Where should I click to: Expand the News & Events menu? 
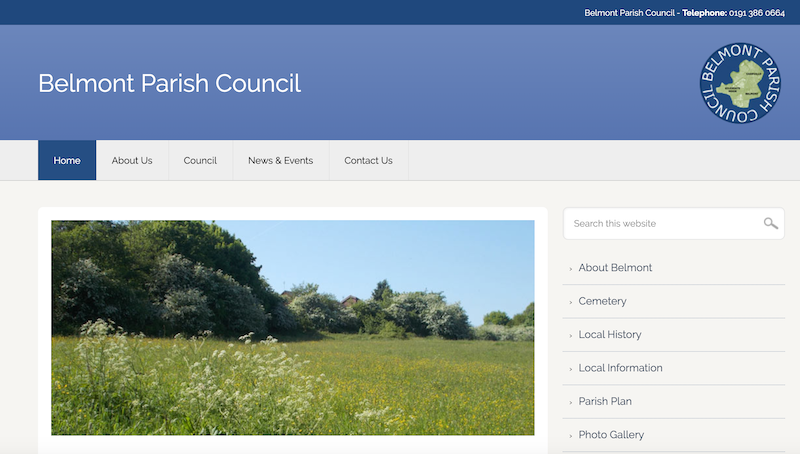coord(280,161)
